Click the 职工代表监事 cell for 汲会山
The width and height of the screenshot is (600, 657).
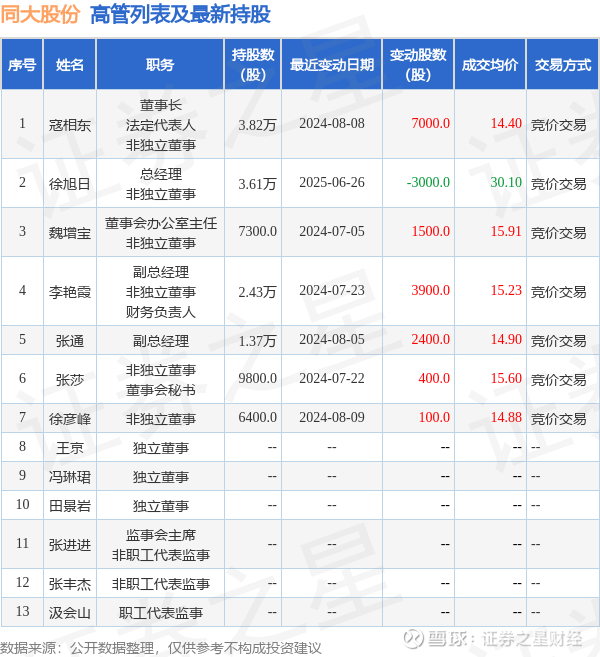pyautogui.click(x=160, y=613)
